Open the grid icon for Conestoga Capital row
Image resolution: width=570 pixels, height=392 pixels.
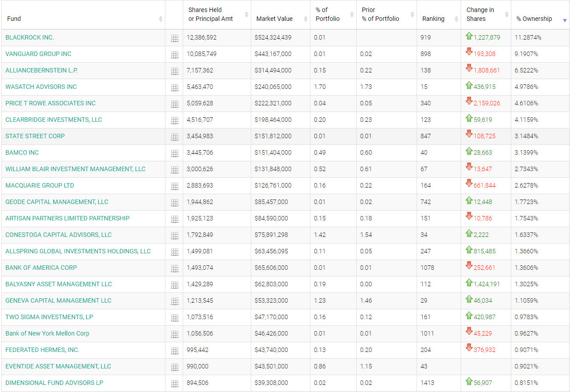174,236
